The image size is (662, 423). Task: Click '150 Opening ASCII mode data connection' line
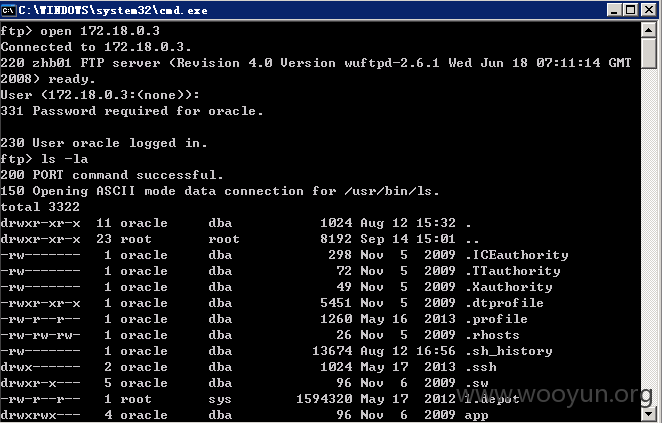(220, 191)
